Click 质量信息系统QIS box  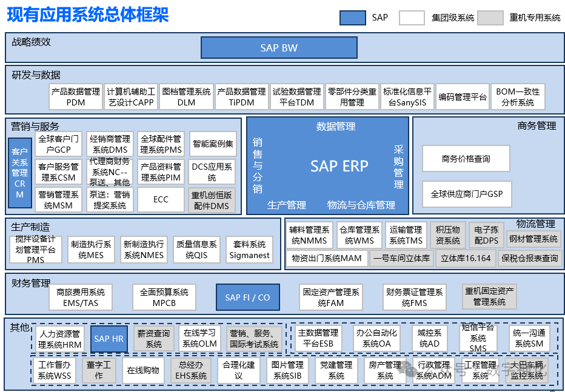(x=197, y=250)
